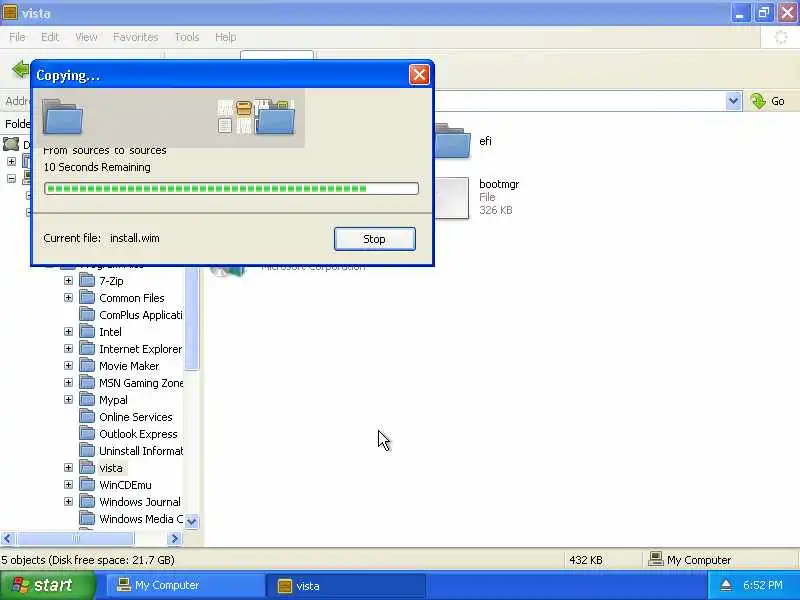
Task: Close the Copying dialog with red X
Action: coord(419,75)
